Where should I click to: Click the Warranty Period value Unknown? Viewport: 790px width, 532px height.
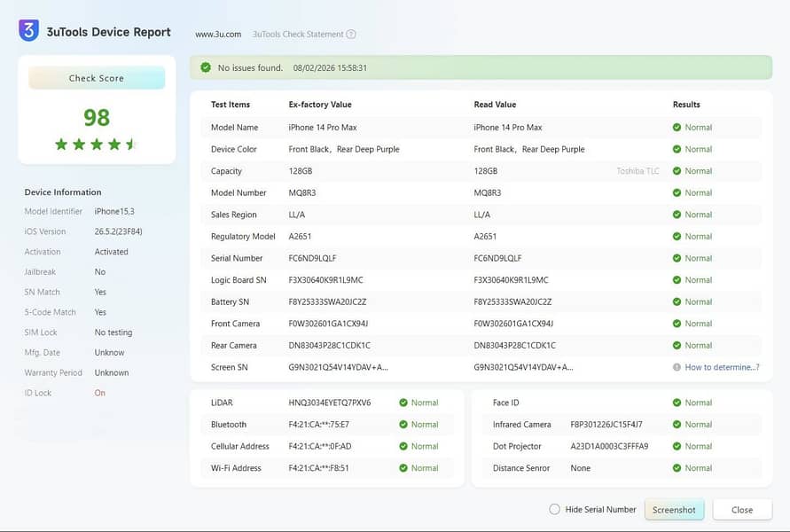112,372
